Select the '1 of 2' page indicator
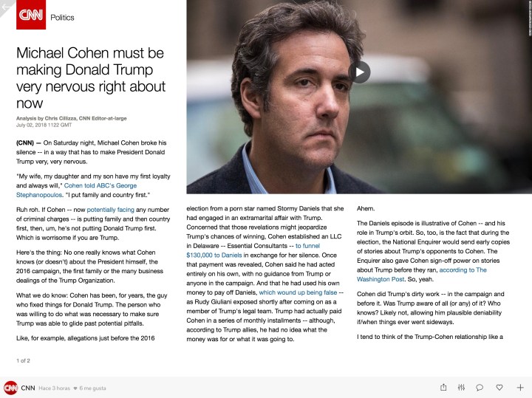Screen dimensions: 532x398 (x=23, y=360)
